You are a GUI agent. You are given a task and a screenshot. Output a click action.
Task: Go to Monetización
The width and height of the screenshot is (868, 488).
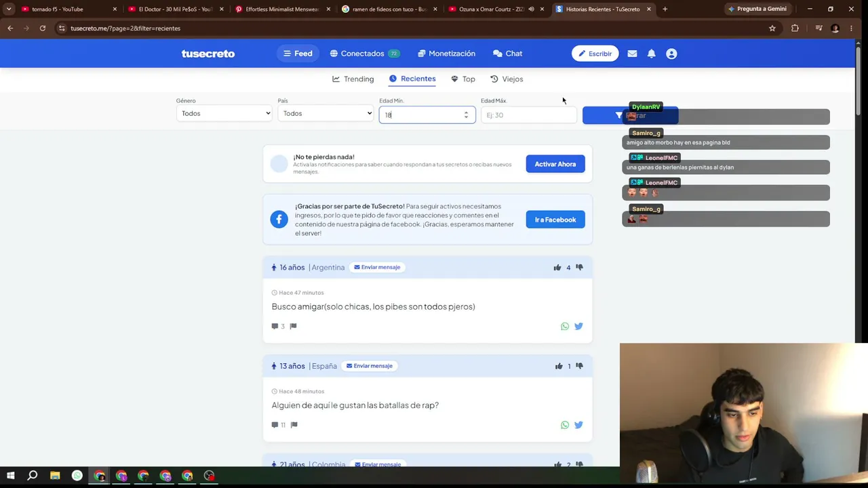446,54
